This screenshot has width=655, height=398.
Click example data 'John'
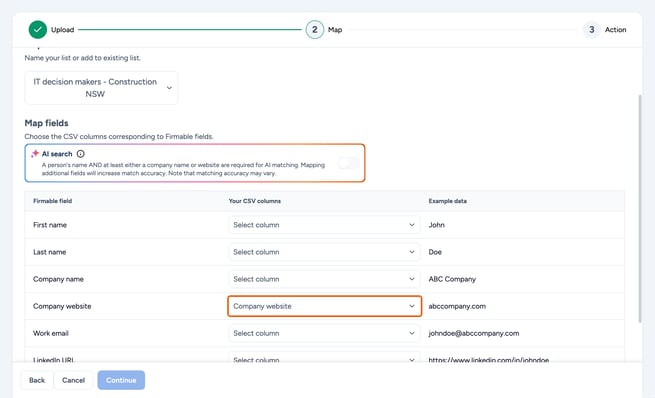[x=437, y=225]
